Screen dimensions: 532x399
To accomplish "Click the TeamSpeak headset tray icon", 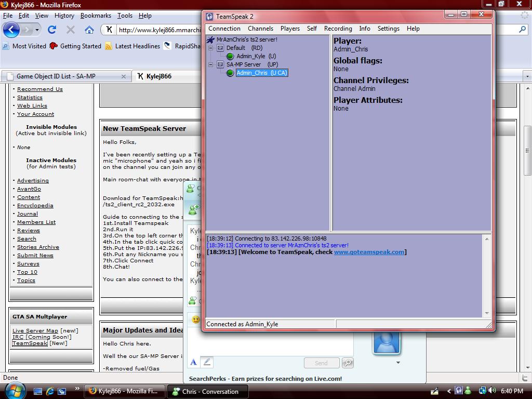I will tap(458, 391).
